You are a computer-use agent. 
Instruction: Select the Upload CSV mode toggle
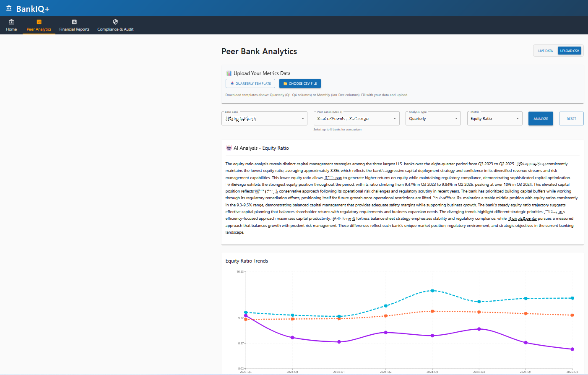569,51
